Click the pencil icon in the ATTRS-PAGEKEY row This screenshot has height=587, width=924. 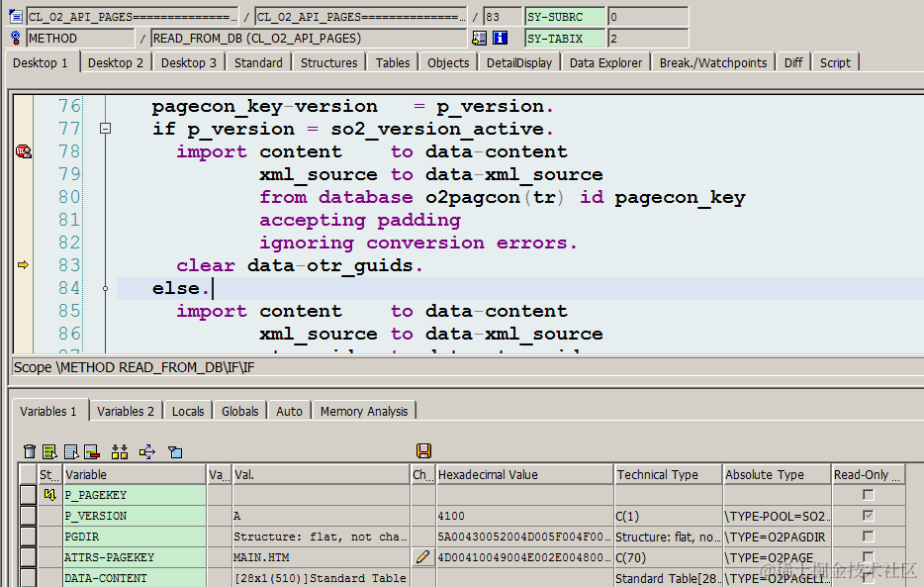423,557
